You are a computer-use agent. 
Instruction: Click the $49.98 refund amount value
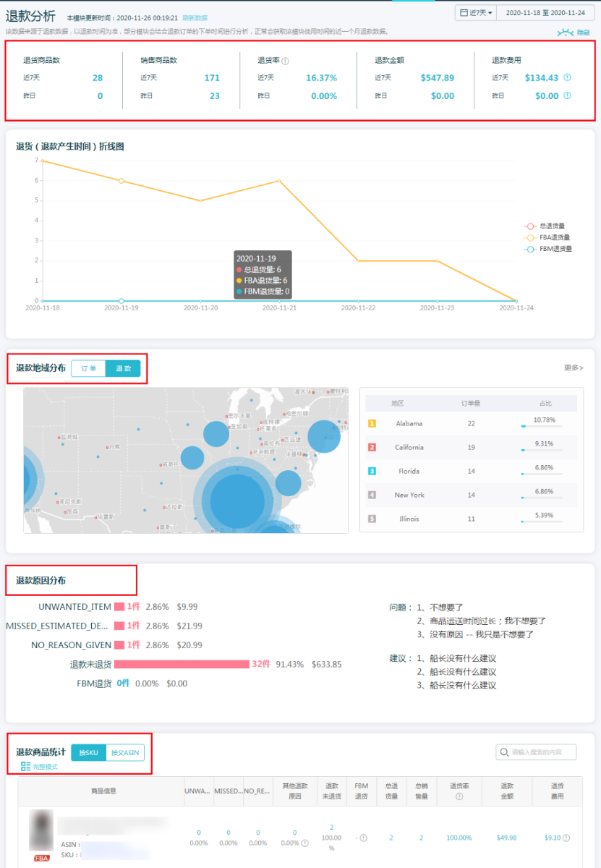507,838
